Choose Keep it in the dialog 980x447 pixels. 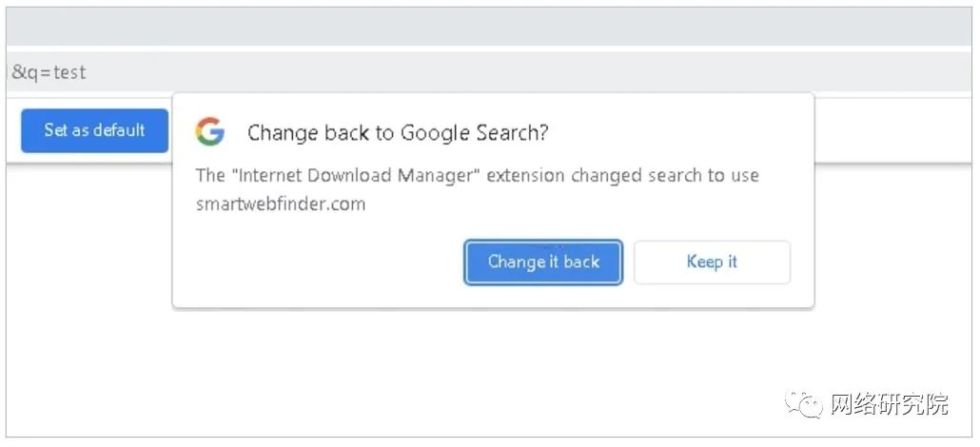pos(712,262)
